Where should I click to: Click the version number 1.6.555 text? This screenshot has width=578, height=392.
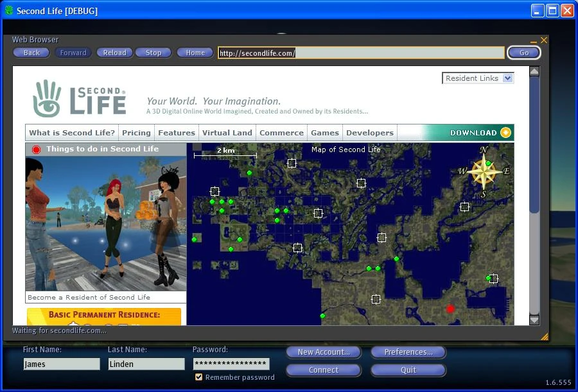click(x=559, y=382)
